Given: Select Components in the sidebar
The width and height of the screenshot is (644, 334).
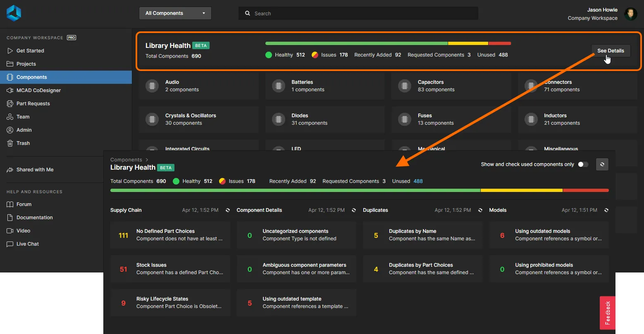Looking at the screenshot, I should [66, 77].
